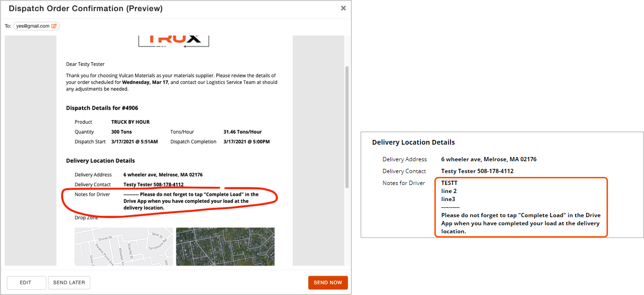This screenshot has width=644, height=295.
Task: Click the '3/17/2021 @ 5:00PM' completion time
Action: tap(247, 142)
